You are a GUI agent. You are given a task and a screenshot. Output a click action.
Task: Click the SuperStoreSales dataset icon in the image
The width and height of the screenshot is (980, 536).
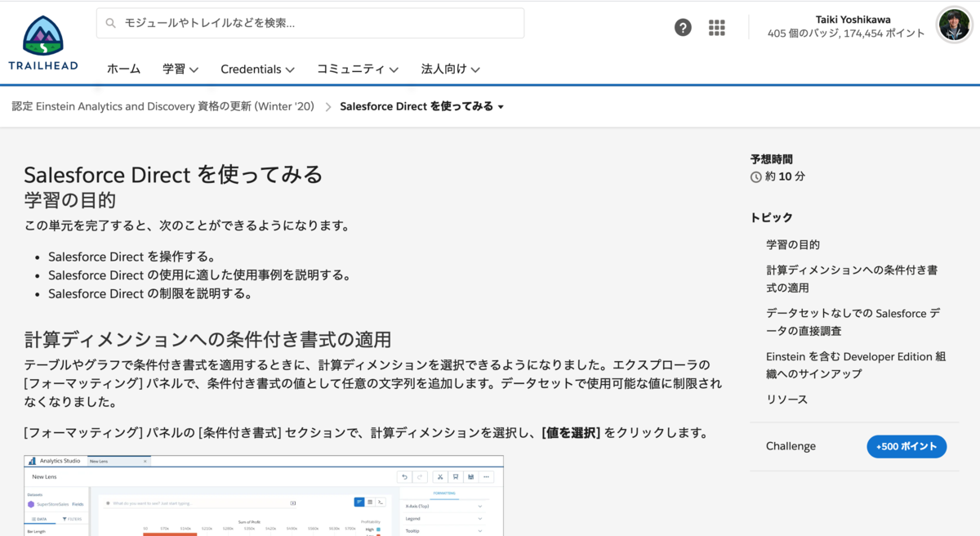pos(30,503)
